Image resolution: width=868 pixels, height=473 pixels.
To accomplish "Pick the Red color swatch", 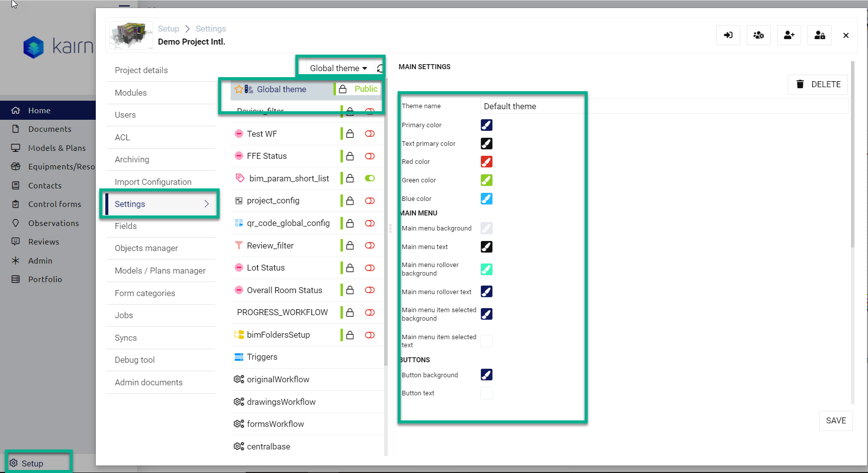I will click(x=486, y=162).
